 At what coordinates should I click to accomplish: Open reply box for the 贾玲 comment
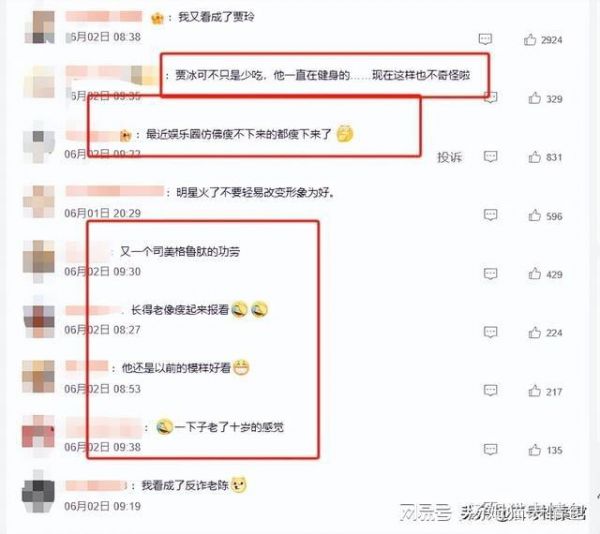pos(485,39)
